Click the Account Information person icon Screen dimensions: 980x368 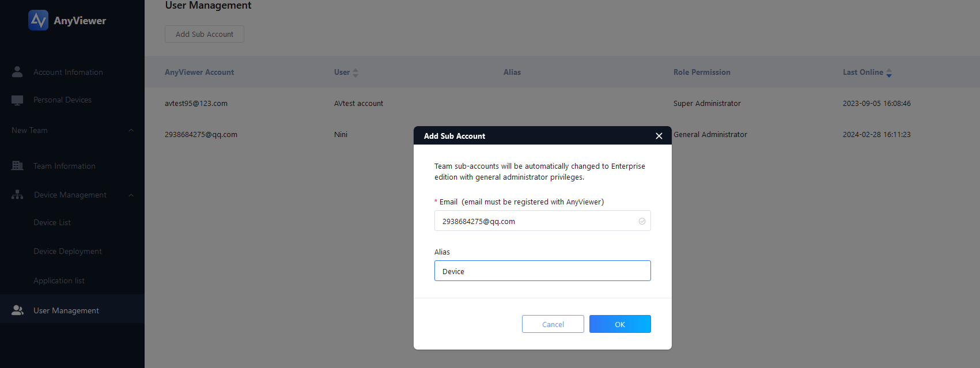click(17, 72)
